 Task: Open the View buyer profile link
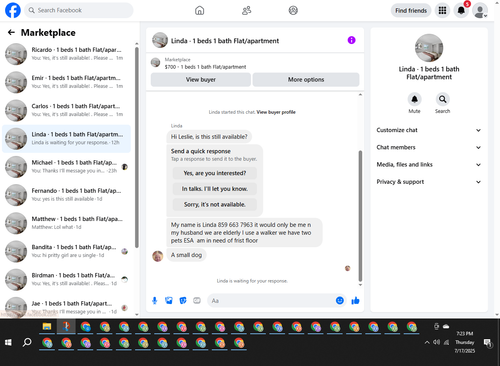(x=276, y=112)
